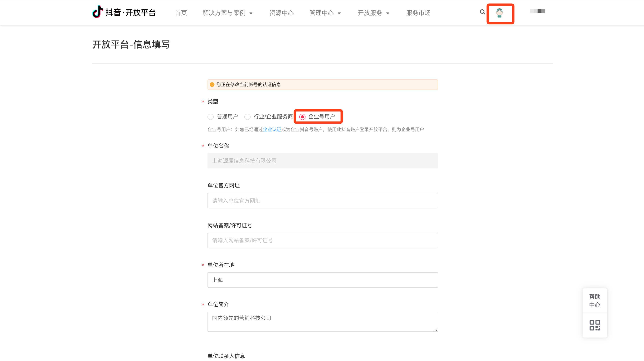The width and height of the screenshot is (644, 361).
Task: Click the user avatar icon
Action: click(500, 13)
